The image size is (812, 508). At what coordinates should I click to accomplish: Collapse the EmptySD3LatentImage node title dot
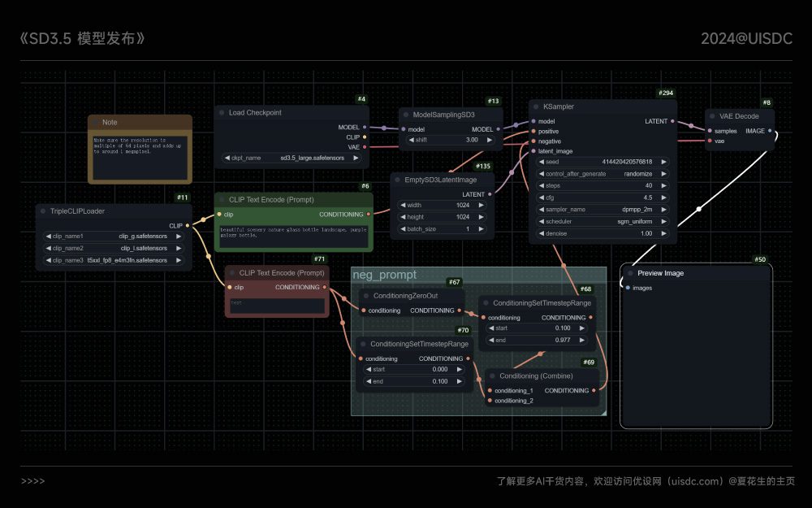[397, 180]
